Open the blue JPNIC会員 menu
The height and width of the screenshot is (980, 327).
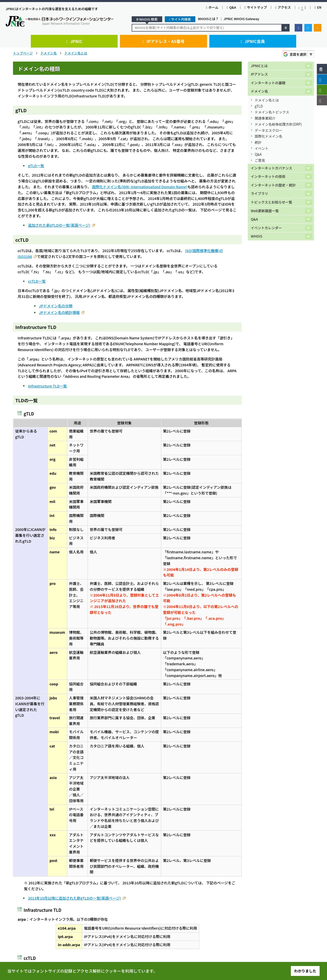point(252,41)
